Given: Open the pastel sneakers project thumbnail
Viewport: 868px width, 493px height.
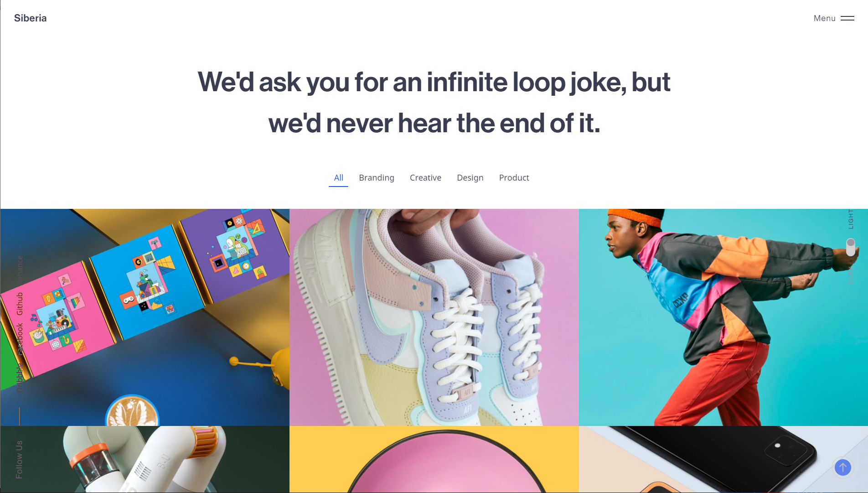Looking at the screenshot, I should [434, 317].
